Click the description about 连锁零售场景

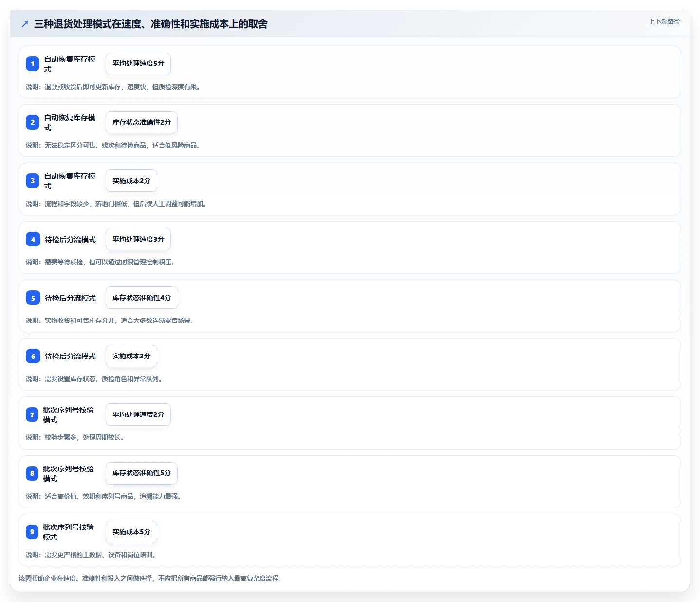click(x=110, y=320)
